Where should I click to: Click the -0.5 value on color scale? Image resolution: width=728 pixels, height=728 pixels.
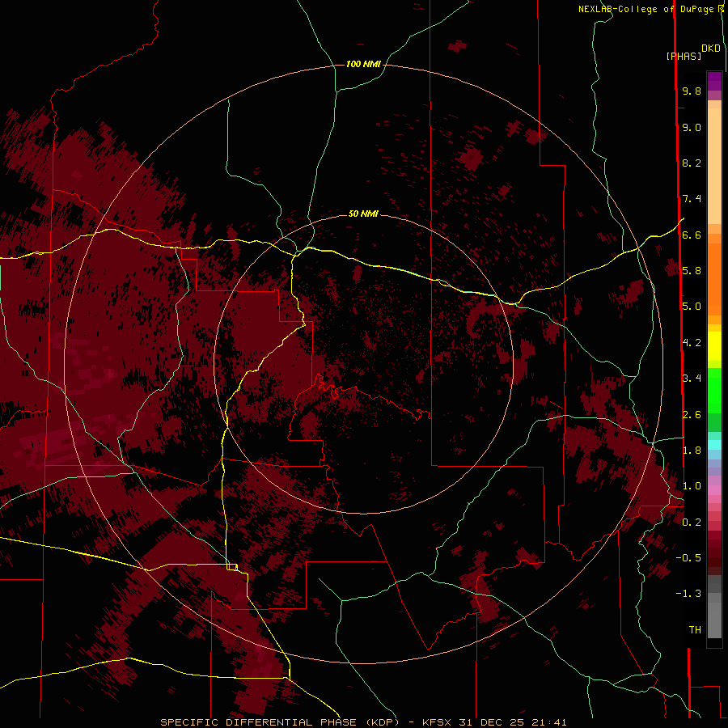click(688, 558)
